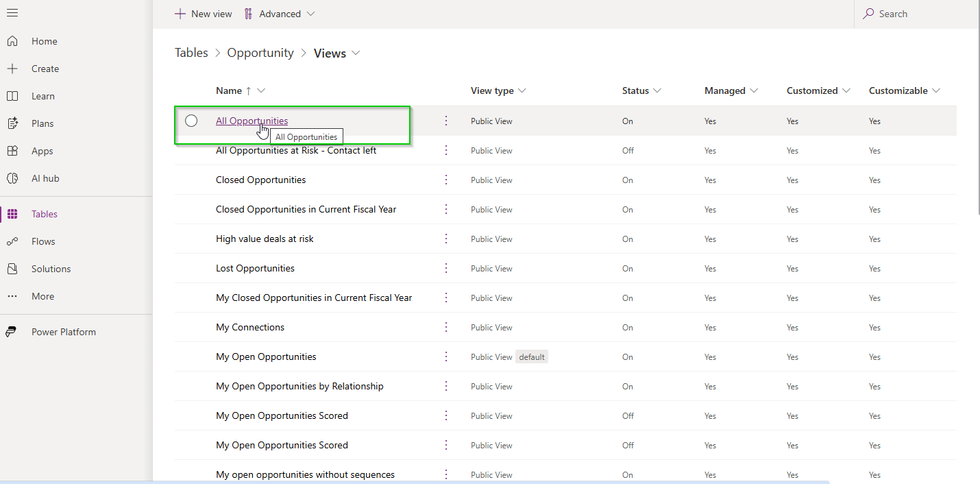
Task: Open the three-dot menu for Lost Opportunities
Action: [446, 268]
